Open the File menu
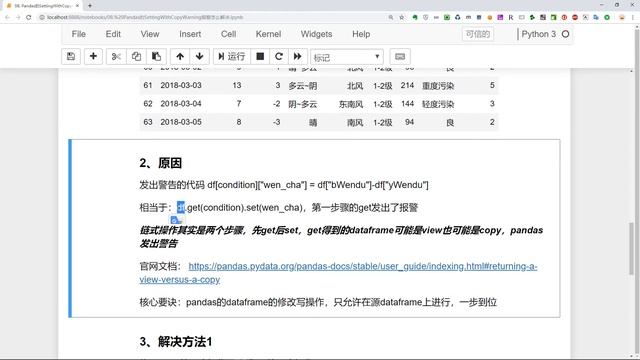 pos(78,34)
